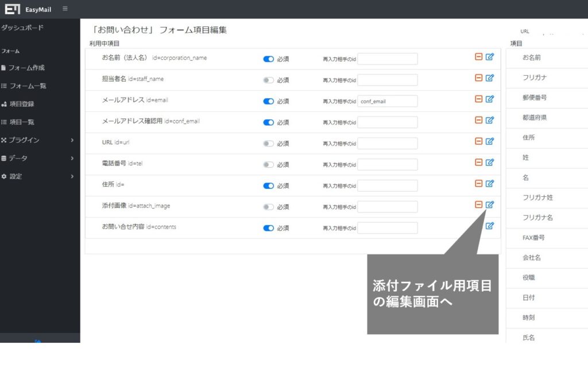Viewport: 588px width, 368px height.
Task: Remove the 担当者名 item with minus icon
Action: [478, 78]
